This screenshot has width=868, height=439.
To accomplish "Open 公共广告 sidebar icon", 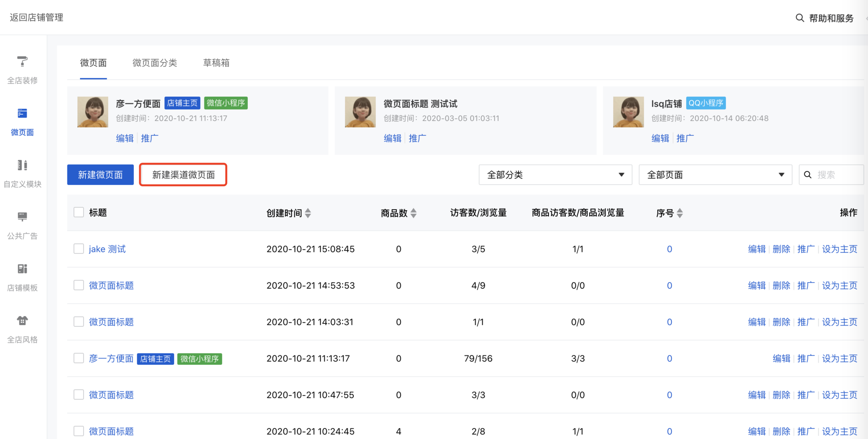I will (x=22, y=217).
